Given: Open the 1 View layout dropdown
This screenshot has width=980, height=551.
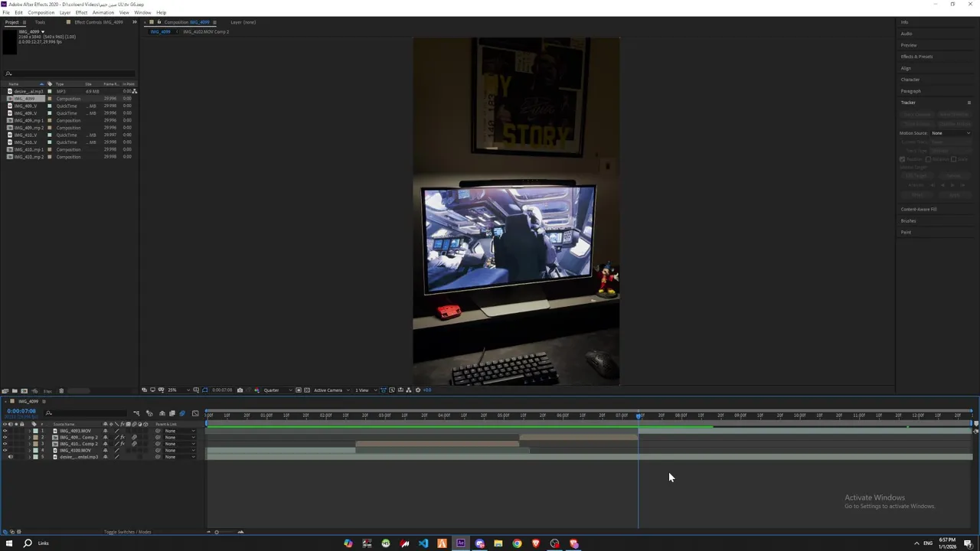Looking at the screenshot, I should point(365,390).
